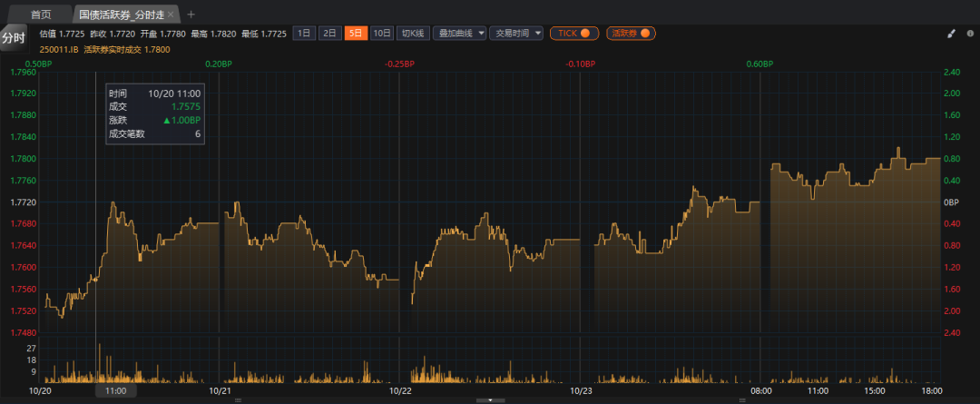Add a new tab with plus icon
The width and height of the screenshot is (980, 404).
point(191,15)
